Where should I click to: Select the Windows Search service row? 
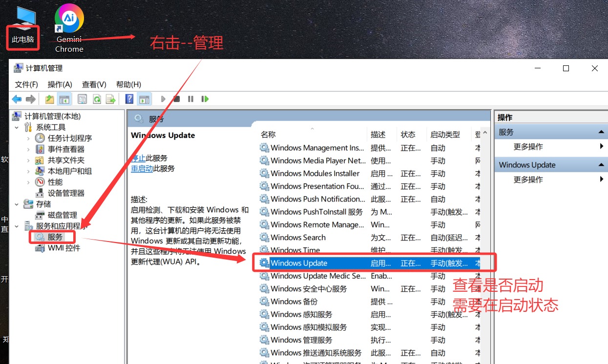click(369, 238)
